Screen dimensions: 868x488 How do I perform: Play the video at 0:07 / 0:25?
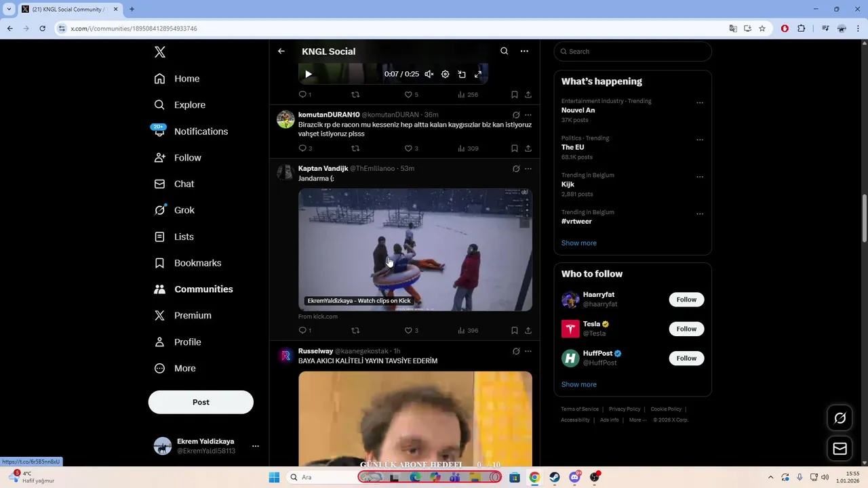(309, 75)
